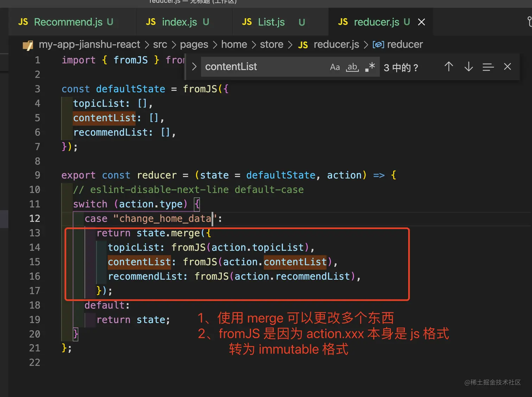The image size is (532, 397).
Task: Click Find in Selection icon
Action: [488, 67]
